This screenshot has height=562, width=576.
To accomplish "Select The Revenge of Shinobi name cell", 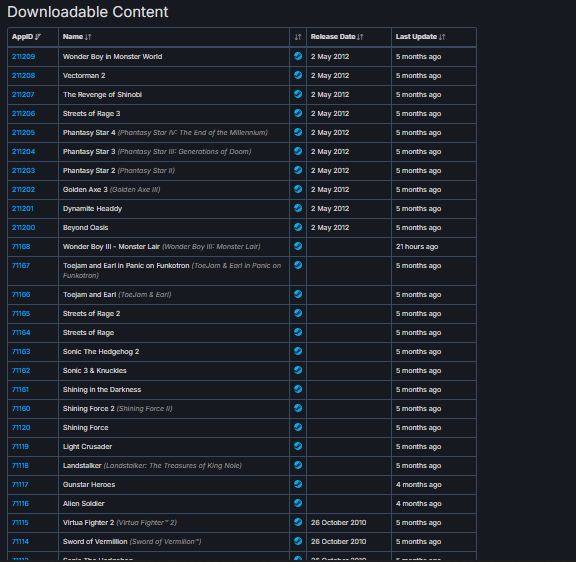I will pyautogui.click(x=174, y=95).
